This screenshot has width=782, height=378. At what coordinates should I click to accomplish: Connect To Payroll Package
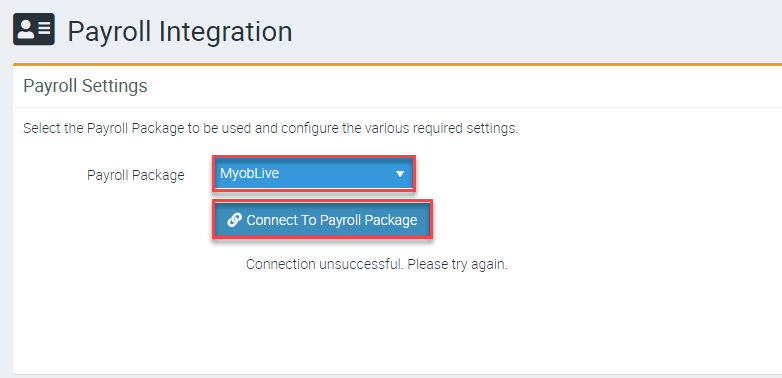(x=322, y=220)
